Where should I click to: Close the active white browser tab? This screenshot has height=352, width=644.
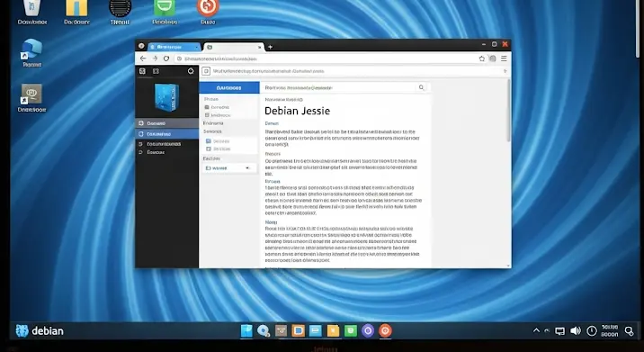click(x=259, y=48)
